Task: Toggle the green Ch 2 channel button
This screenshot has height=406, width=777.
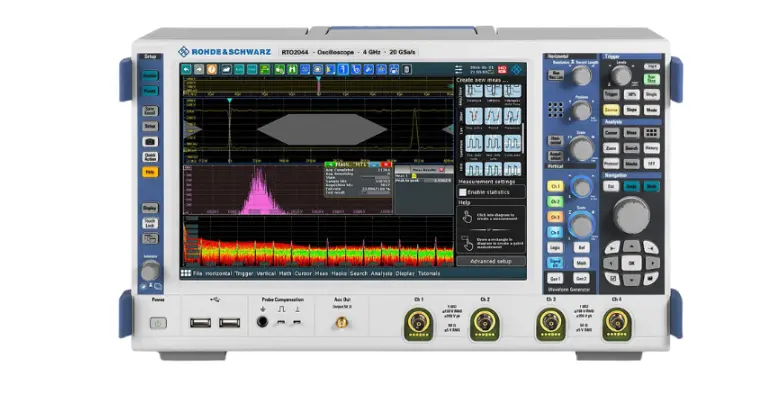Action: pyautogui.click(x=554, y=203)
